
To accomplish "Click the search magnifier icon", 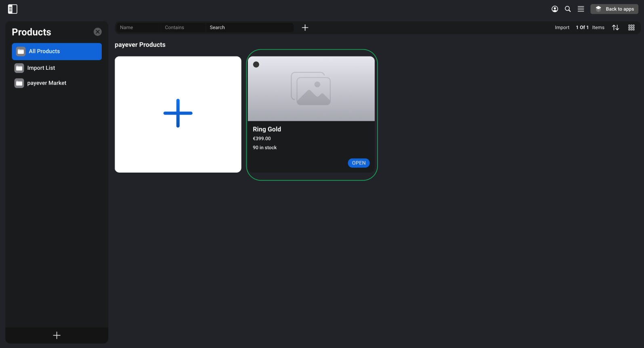I will [568, 9].
